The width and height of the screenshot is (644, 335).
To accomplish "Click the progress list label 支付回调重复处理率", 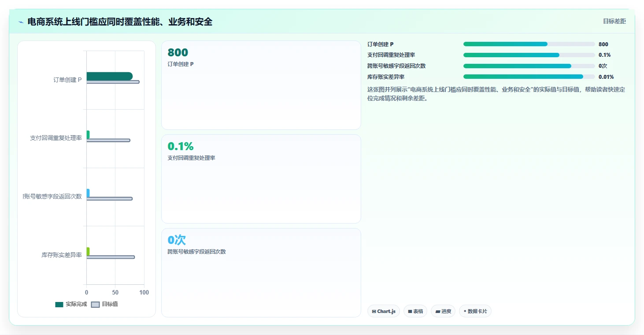I will point(391,55).
